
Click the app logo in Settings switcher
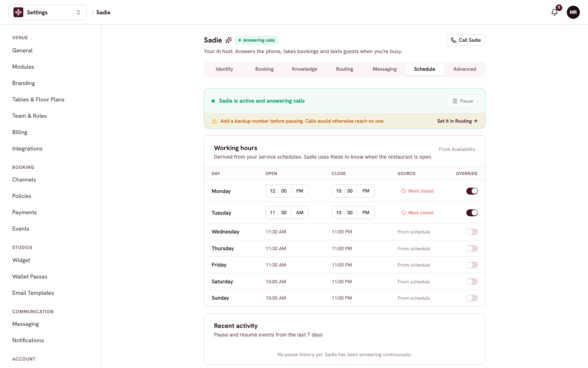(18, 12)
